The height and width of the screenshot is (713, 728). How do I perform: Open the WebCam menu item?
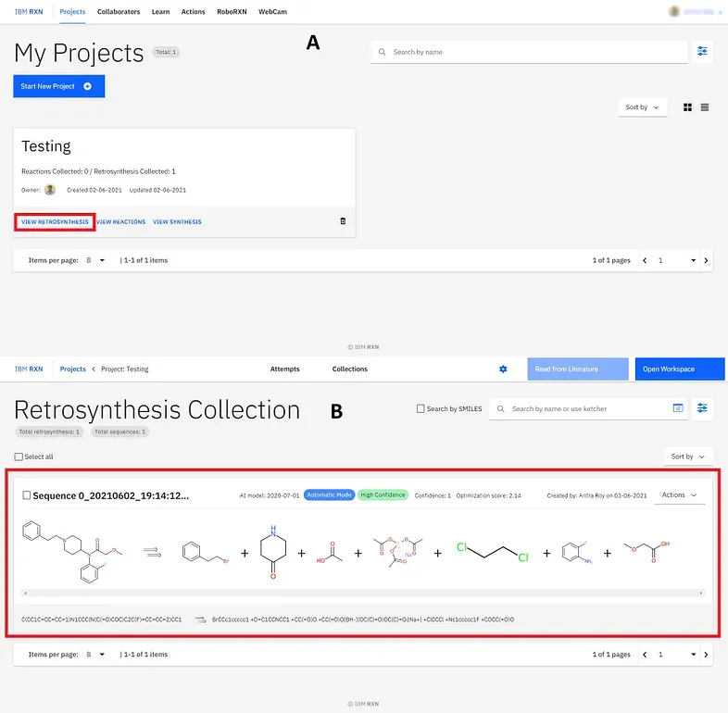coord(272,12)
